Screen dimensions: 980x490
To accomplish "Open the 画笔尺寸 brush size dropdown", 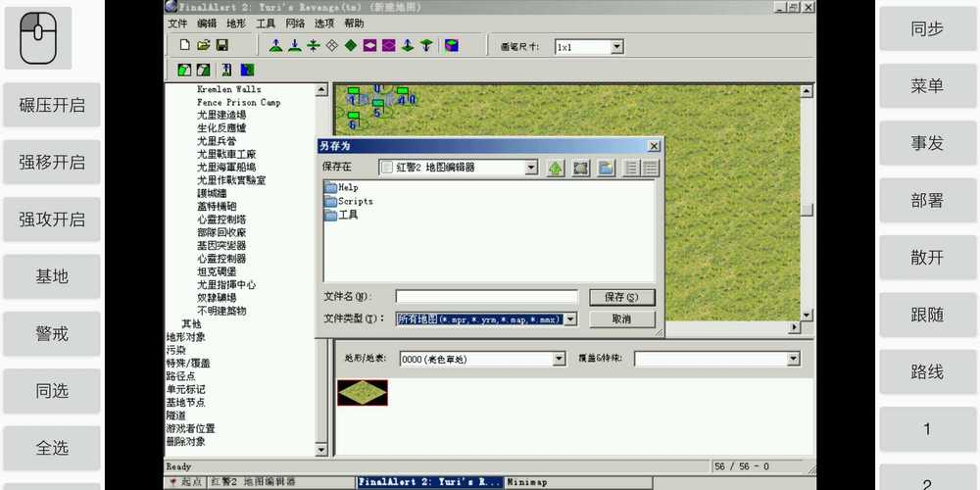I will click(616, 47).
